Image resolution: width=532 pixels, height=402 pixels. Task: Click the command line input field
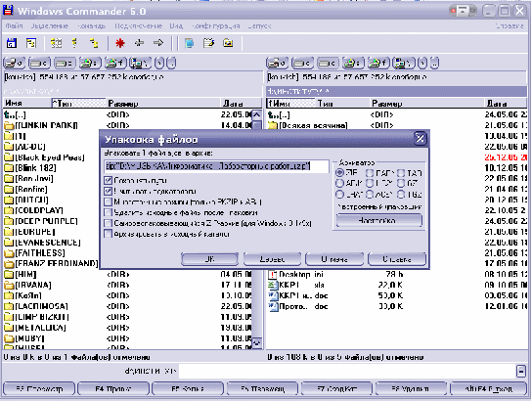(x=347, y=371)
